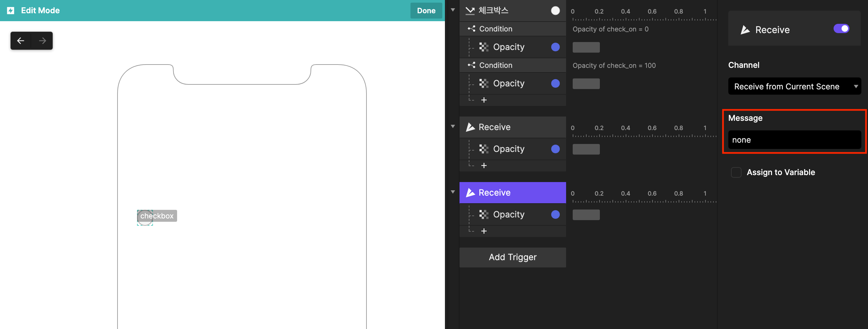Click the first Receive trigger's arrow icon
The height and width of the screenshot is (329, 868).
[x=470, y=127]
